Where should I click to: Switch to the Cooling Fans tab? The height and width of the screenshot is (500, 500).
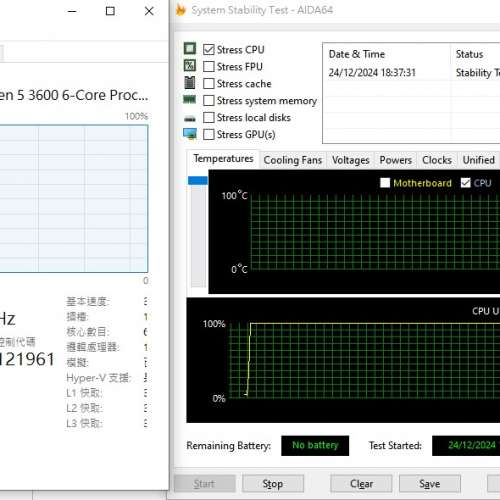(293, 160)
